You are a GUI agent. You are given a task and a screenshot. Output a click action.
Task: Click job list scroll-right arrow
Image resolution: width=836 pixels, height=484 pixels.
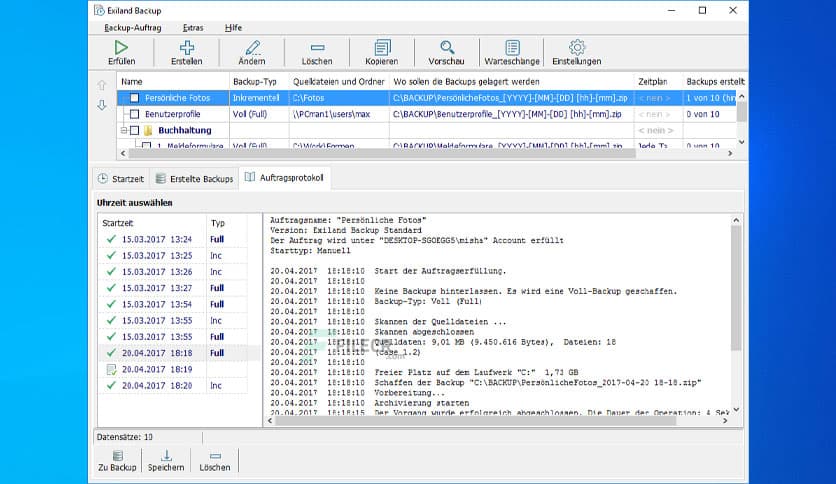(730, 153)
